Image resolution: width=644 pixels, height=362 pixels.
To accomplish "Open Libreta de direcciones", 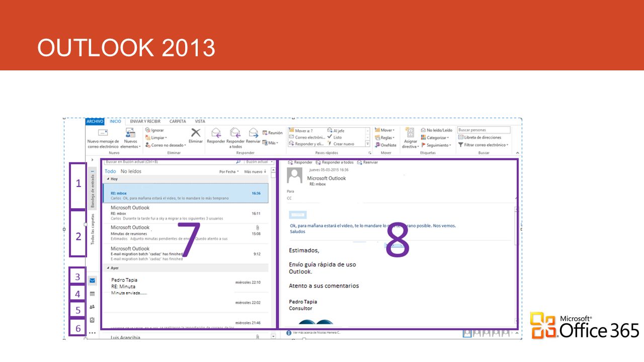I will (479, 137).
